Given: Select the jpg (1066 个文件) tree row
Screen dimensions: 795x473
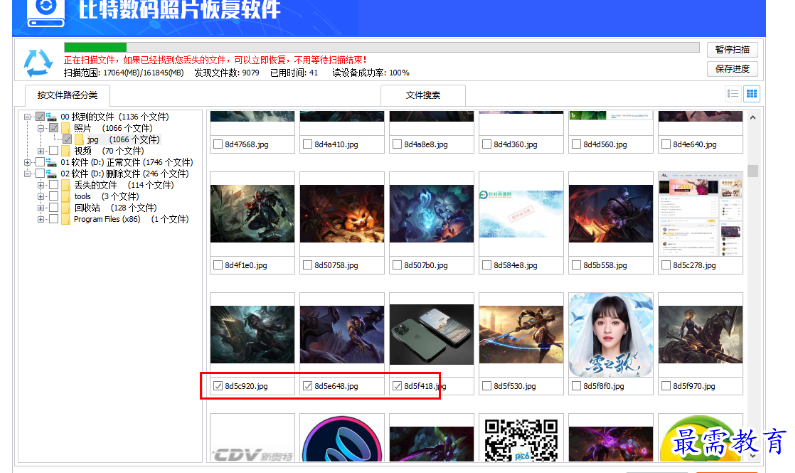Looking at the screenshot, I should click(x=123, y=139).
